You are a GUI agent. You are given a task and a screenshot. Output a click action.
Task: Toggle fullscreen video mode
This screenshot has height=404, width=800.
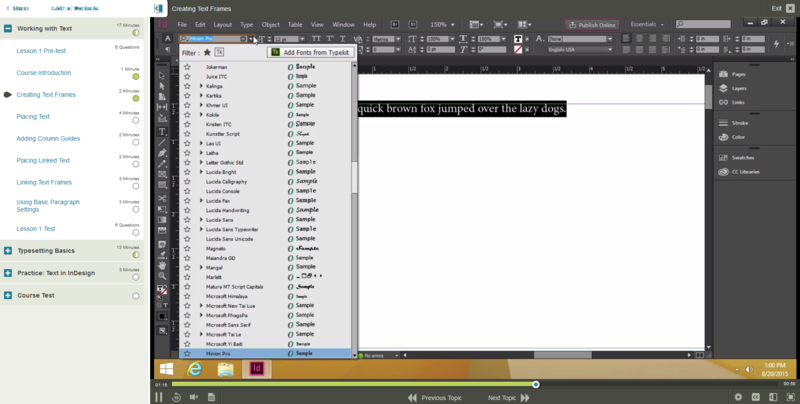coord(791,397)
